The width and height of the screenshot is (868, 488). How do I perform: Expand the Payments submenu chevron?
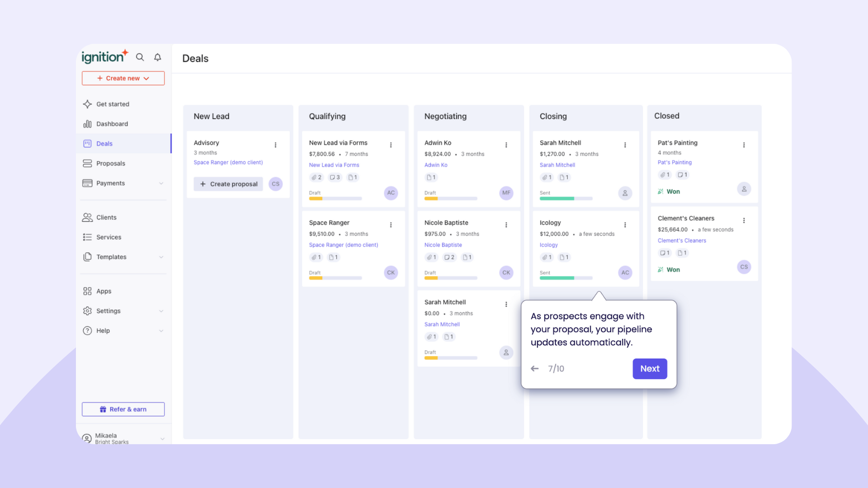[x=161, y=183]
